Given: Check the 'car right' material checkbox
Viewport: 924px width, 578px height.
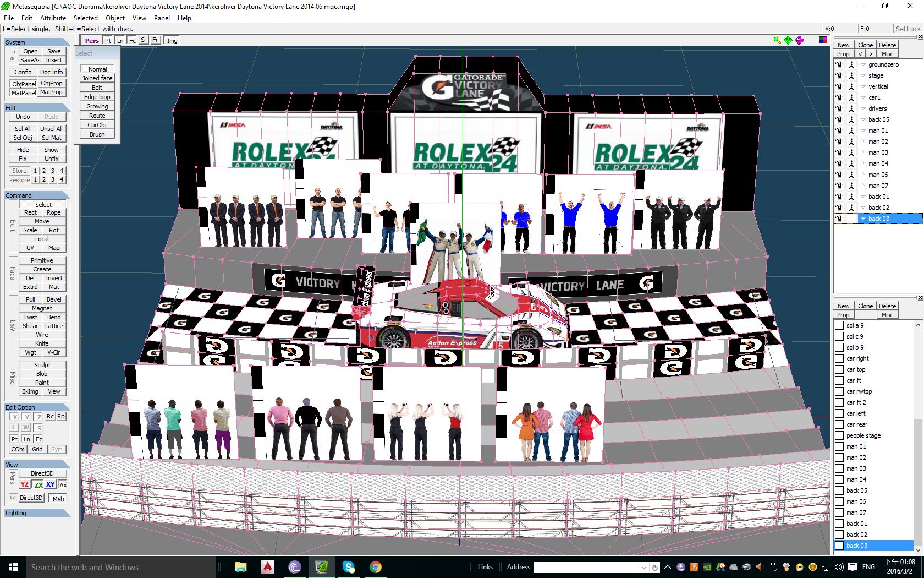Looking at the screenshot, I should tap(839, 358).
